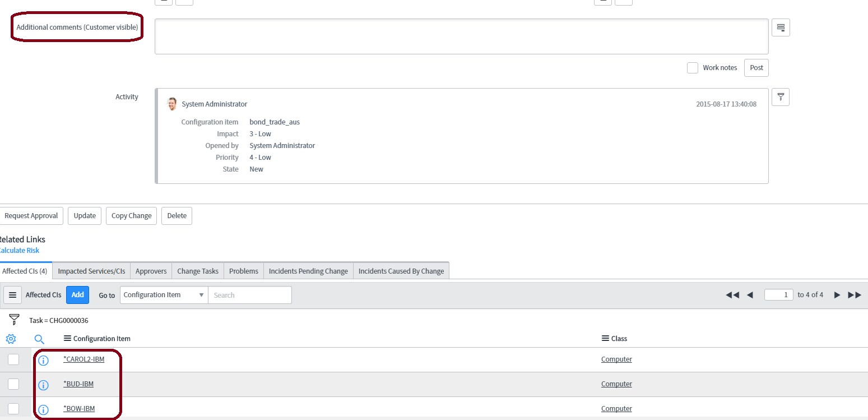Toggle the multi-line comments journal icon

point(781,27)
